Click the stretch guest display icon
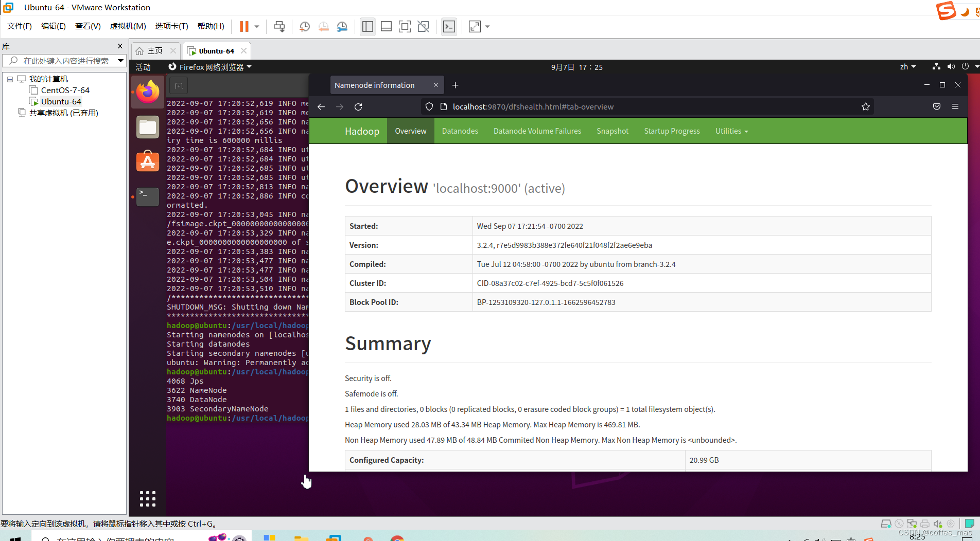This screenshot has height=541, width=980. pyautogui.click(x=475, y=26)
